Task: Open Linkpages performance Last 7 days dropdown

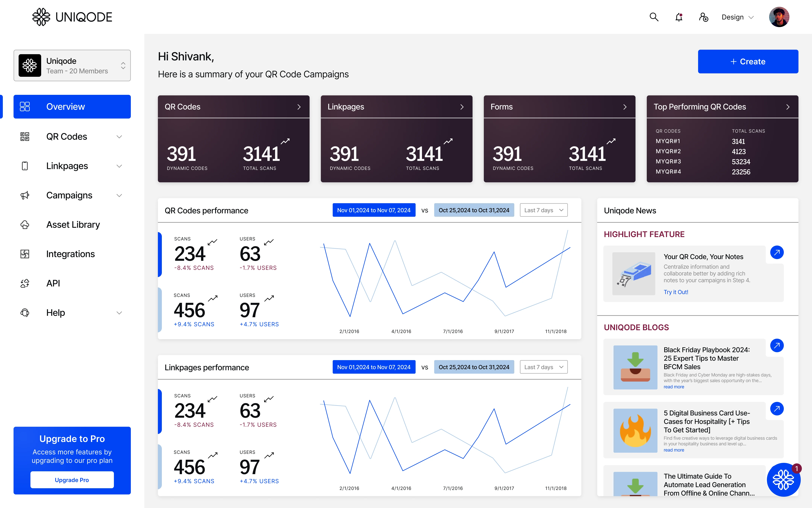Action: click(x=544, y=367)
